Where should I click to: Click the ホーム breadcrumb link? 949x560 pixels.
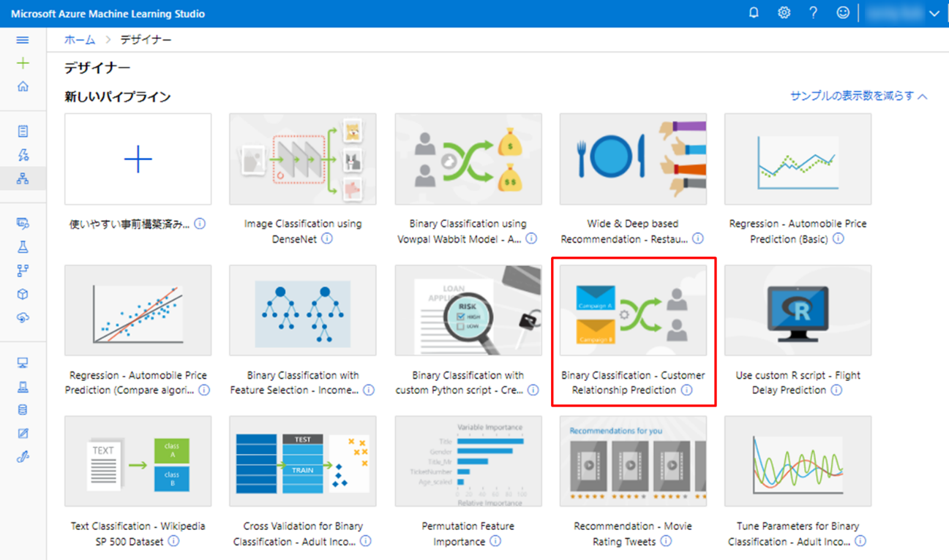[80, 39]
